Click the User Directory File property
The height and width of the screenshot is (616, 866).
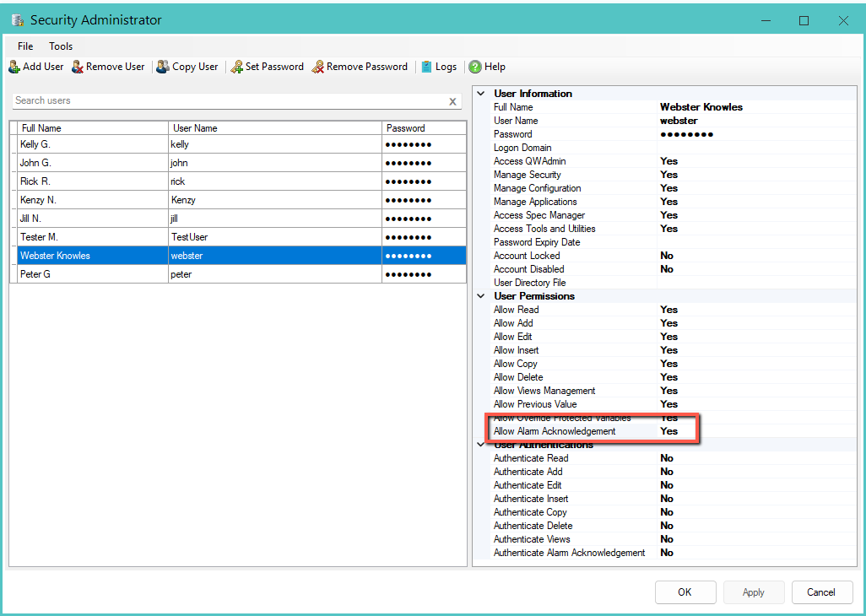pos(673,284)
